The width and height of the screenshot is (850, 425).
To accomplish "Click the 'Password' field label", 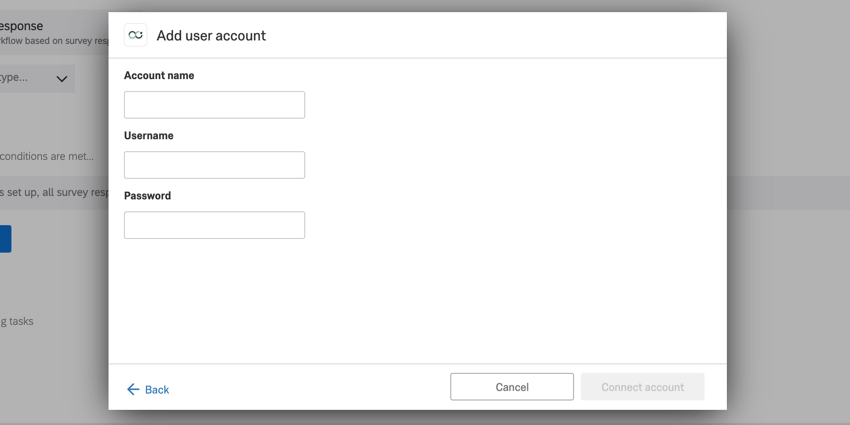I will coord(147,196).
